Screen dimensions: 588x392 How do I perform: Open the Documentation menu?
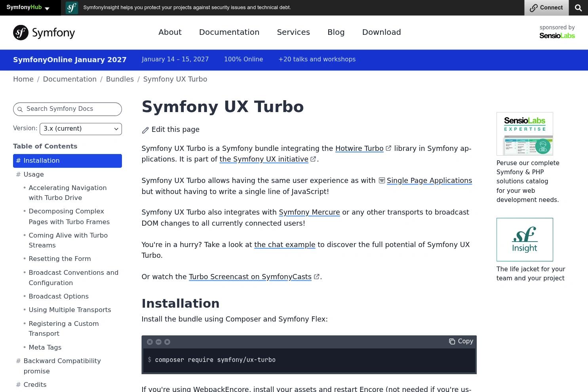click(x=229, y=32)
